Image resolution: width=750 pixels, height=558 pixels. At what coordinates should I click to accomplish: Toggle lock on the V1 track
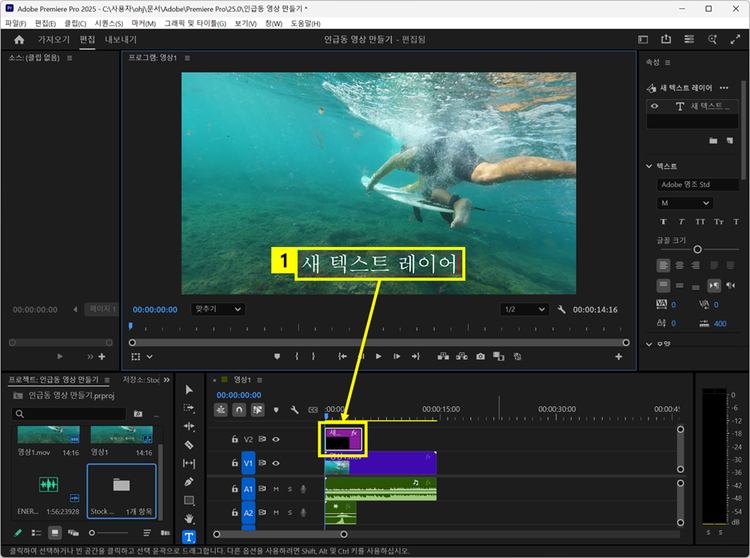click(x=235, y=464)
